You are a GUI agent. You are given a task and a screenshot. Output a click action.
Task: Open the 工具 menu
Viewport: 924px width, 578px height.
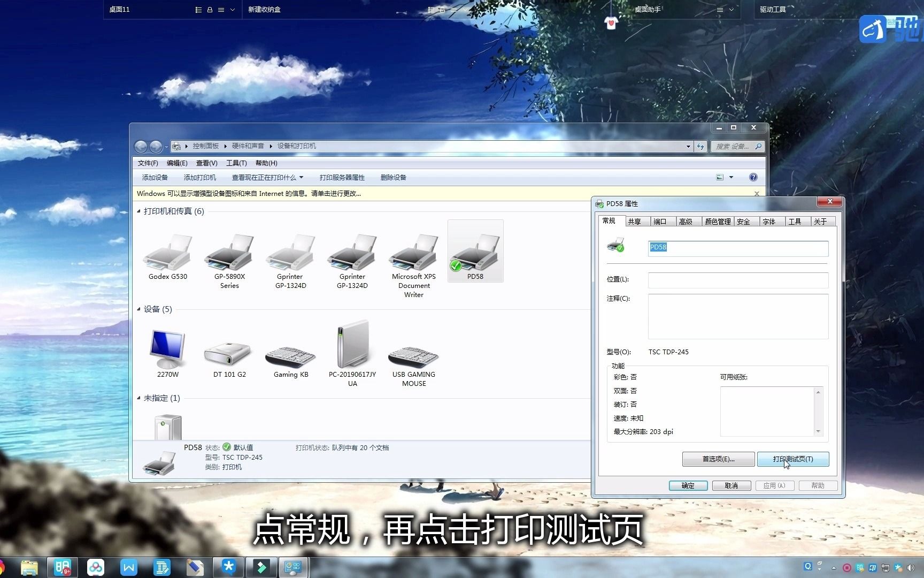point(236,163)
